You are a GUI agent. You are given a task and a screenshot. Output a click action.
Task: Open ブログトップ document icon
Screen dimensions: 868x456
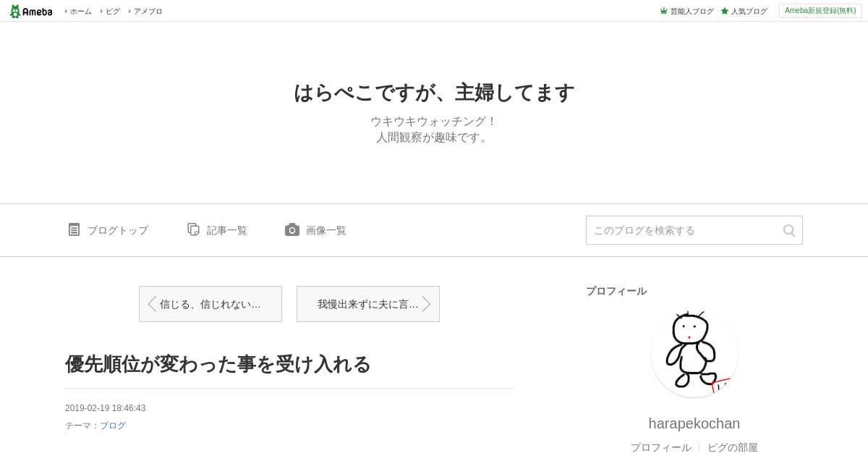(74, 229)
